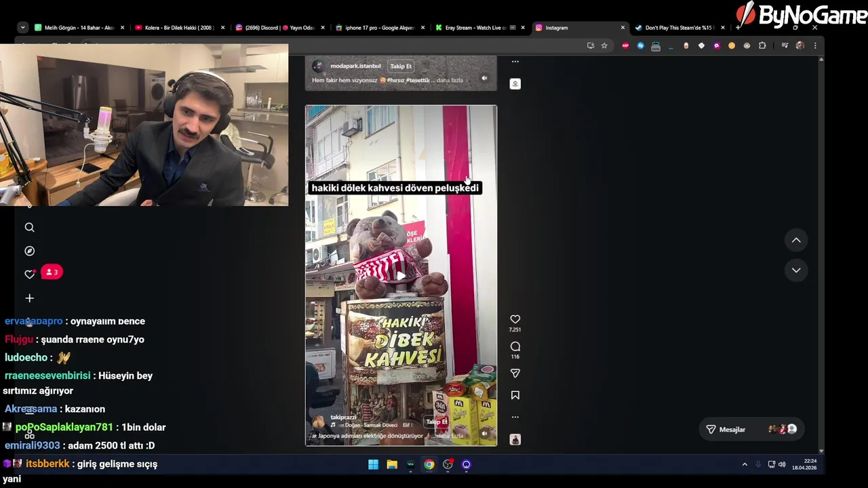This screenshot has height=488, width=868.
Task: Mute or unmute the current reel's sound
Action: 484,434
